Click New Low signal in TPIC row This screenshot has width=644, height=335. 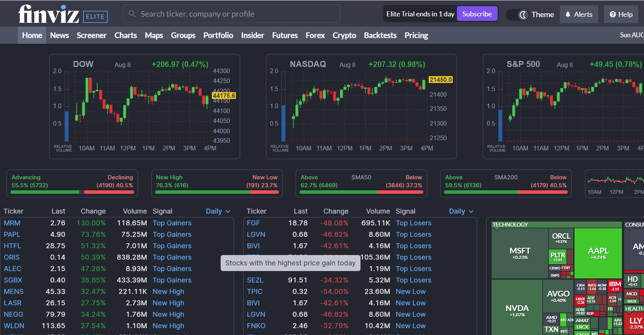pos(411,292)
